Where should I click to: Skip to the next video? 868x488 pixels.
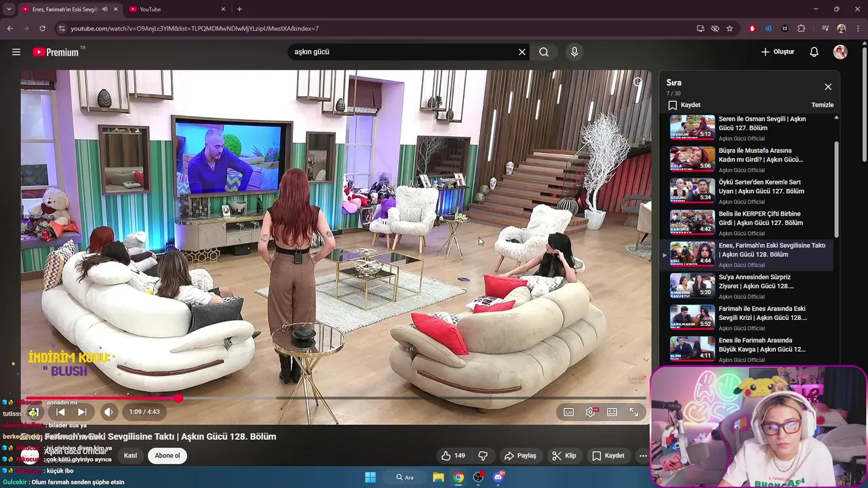(x=82, y=411)
